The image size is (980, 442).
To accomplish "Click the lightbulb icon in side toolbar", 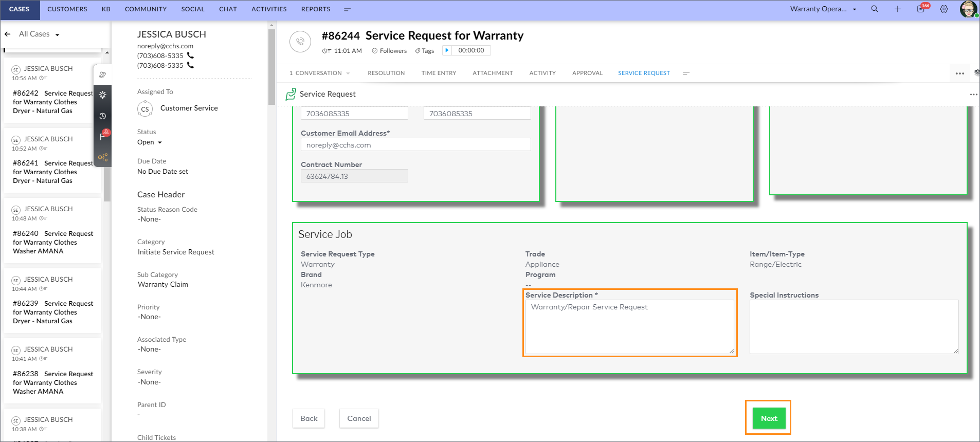I will click(x=103, y=95).
